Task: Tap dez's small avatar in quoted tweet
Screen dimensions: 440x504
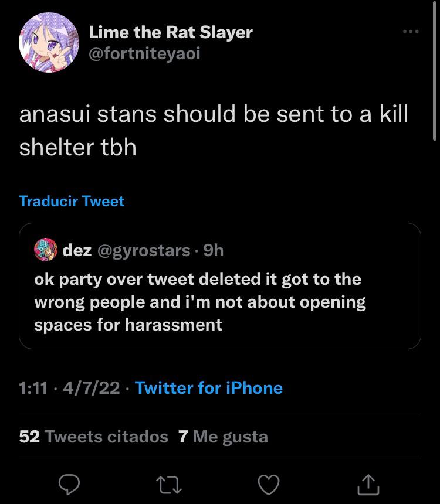Action: pos(45,250)
